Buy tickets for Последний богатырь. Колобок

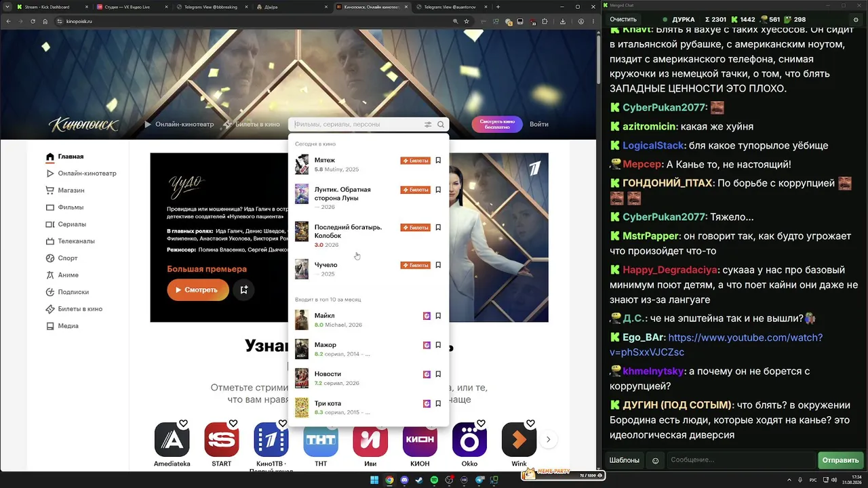(x=415, y=228)
